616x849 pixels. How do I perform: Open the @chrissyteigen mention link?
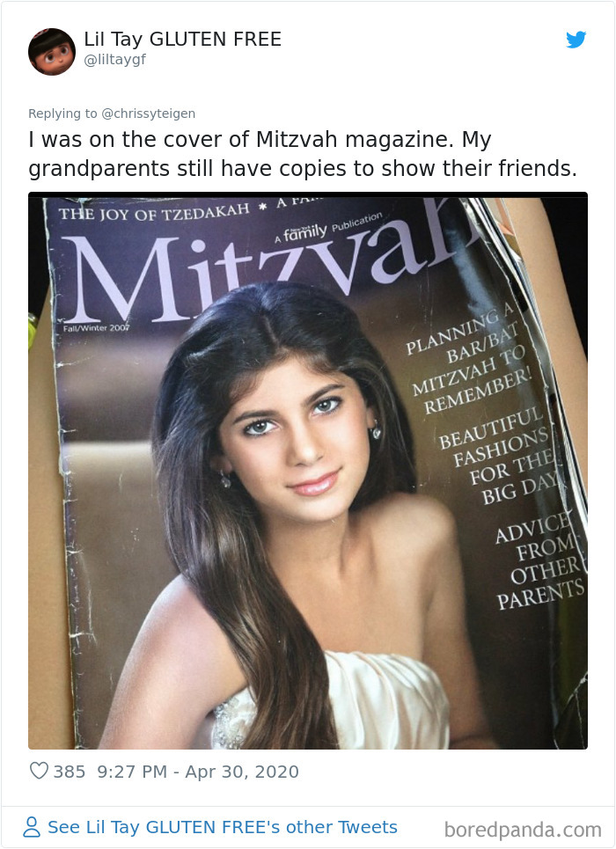point(149,113)
